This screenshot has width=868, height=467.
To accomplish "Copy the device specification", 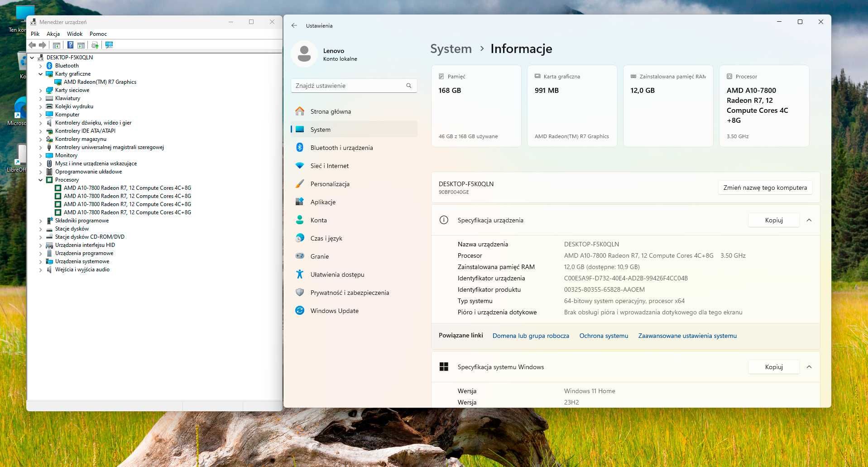I will (774, 220).
